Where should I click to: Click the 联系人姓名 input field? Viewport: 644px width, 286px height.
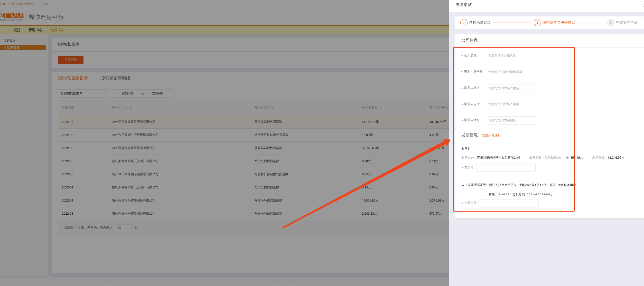tap(511, 88)
